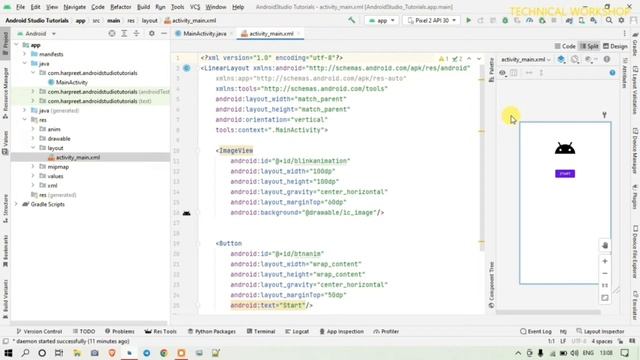Click the Select Opened File target icon
Image resolution: width=640 pixels, height=360 pixels.
pyautogui.click(x=111, y=33)
